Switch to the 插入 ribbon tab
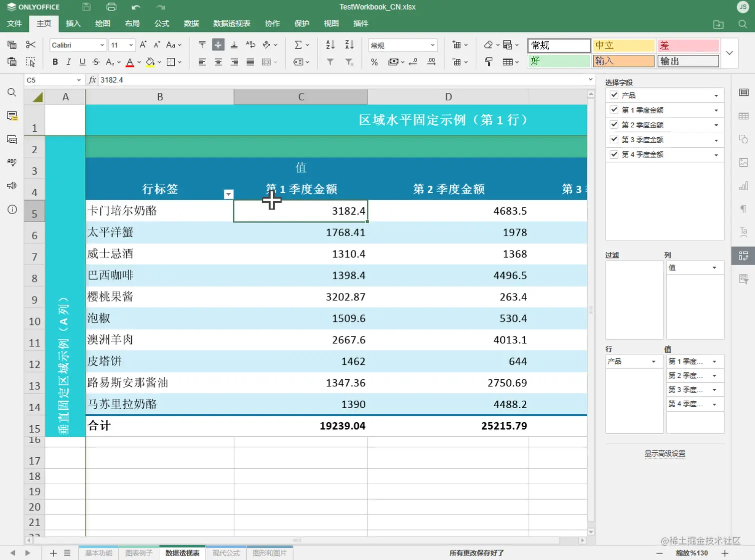755x560 pixels. tap(73, 23)
